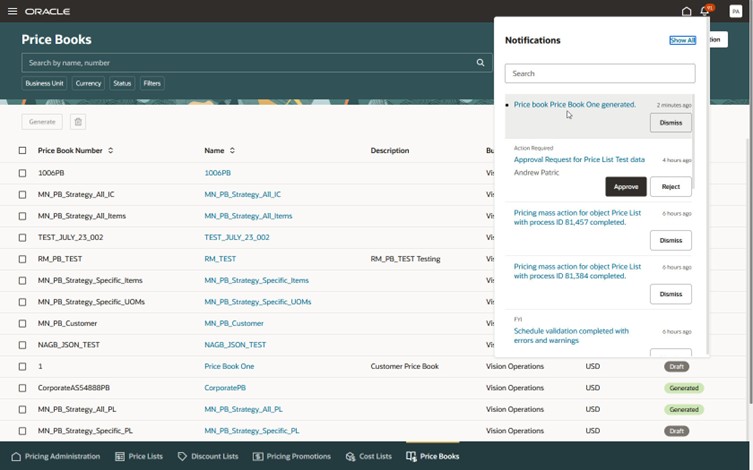Click the Pricing Promotions dollar icon

pos(258,456)
